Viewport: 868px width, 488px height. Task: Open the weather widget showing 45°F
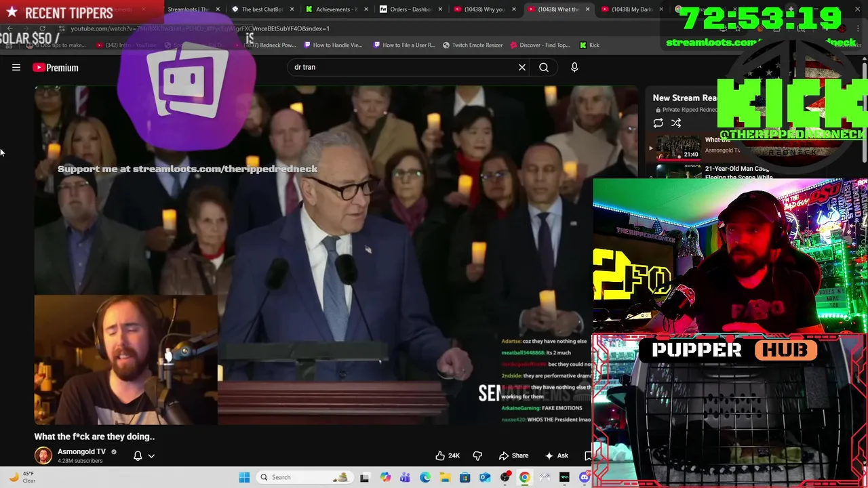(x=22, y=477)
